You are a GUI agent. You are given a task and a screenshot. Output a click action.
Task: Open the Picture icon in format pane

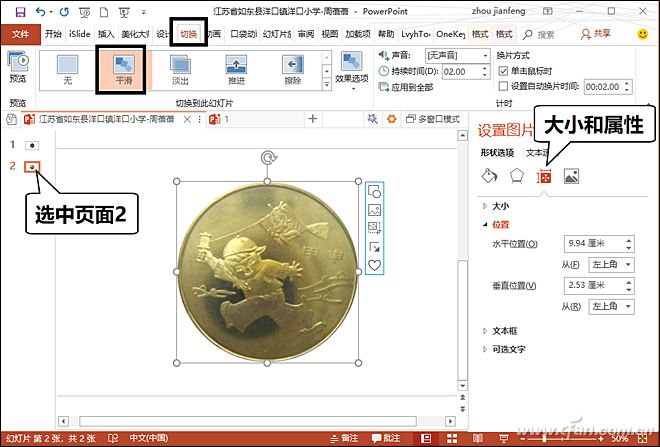coord(571,176)
